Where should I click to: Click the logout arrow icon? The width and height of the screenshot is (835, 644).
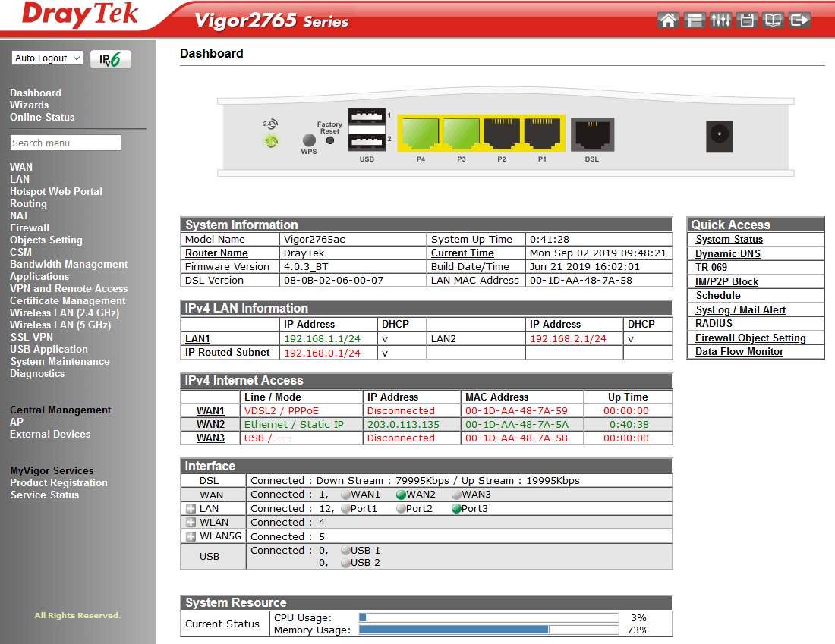point(799,20)
